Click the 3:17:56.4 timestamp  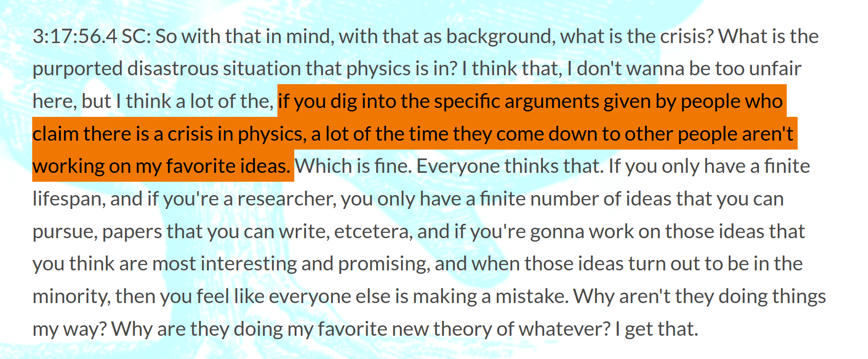pos(75,37)
